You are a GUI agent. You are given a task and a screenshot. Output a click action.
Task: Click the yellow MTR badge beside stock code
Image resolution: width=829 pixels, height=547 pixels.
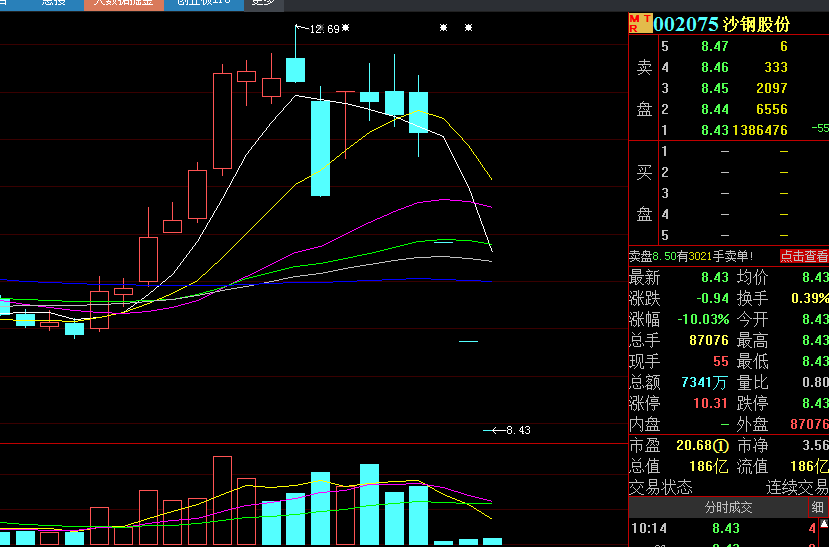[640, 24]
